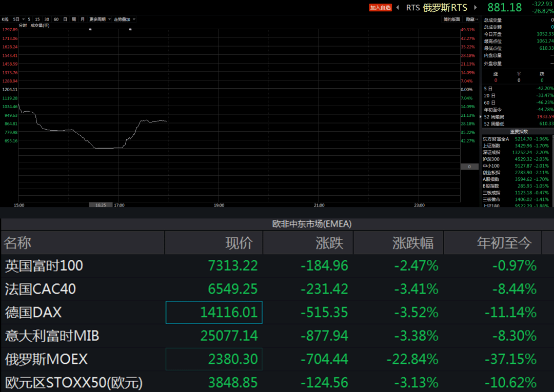Screen dimensions: 554x392
Task: Select the 日 daily period
Action: (x=65, y=19)
